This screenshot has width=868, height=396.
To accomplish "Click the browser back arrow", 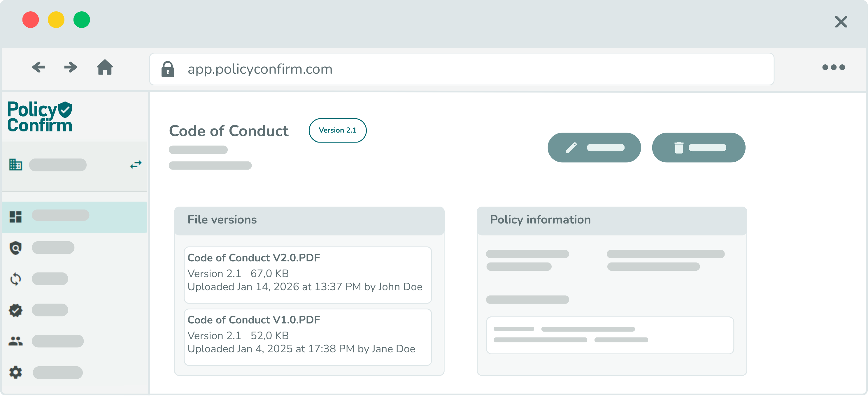I will pyautogui.click(x=38, y=67).
